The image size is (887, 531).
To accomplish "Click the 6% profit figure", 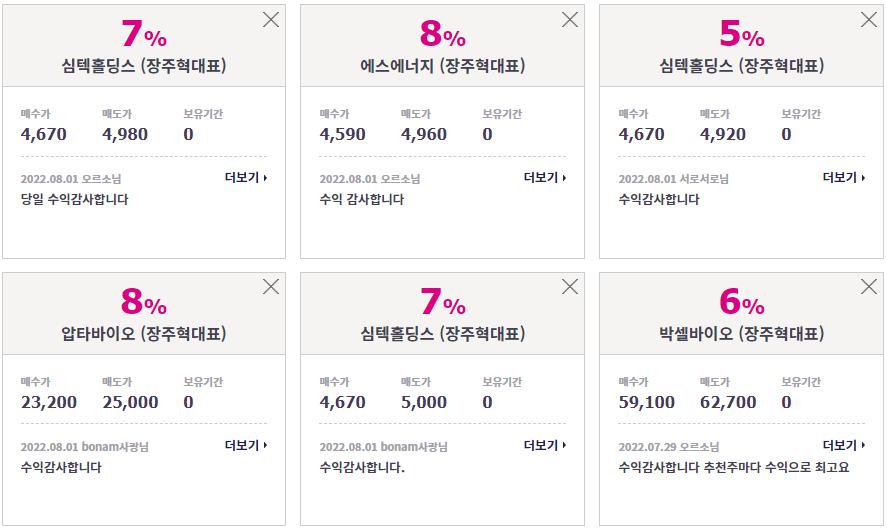I will (x=741, y=301).
